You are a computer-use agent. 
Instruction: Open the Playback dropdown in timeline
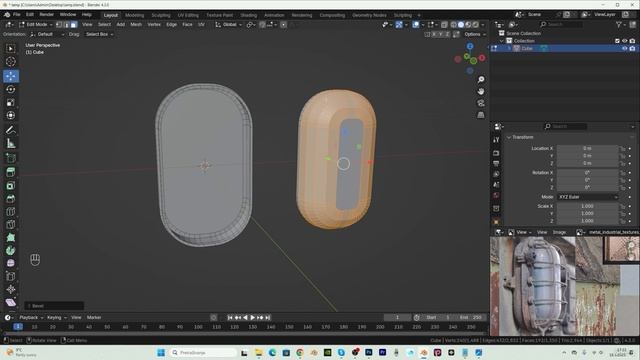[31, 318]
